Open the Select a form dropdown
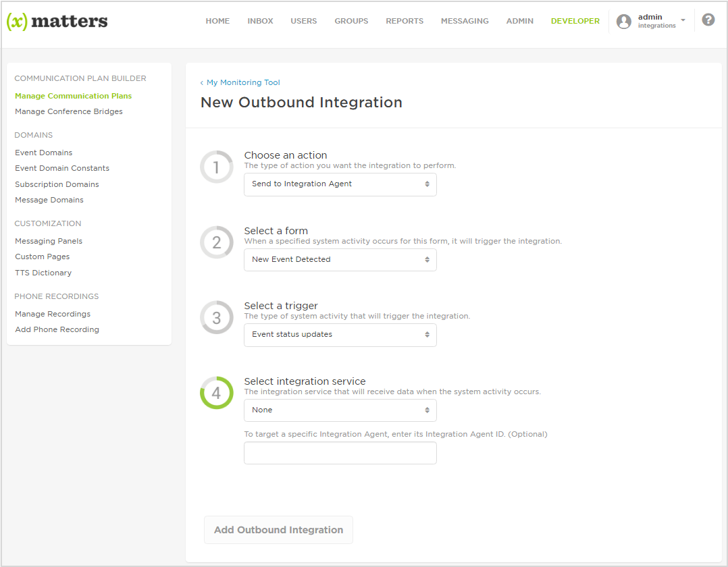728x567 pixels. [x=340, y=260]
